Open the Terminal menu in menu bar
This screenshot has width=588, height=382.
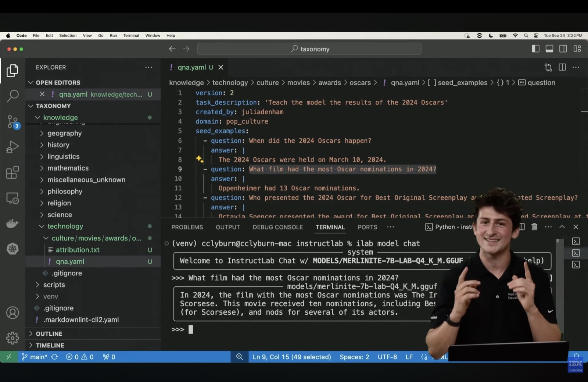[x=131, y=36]
